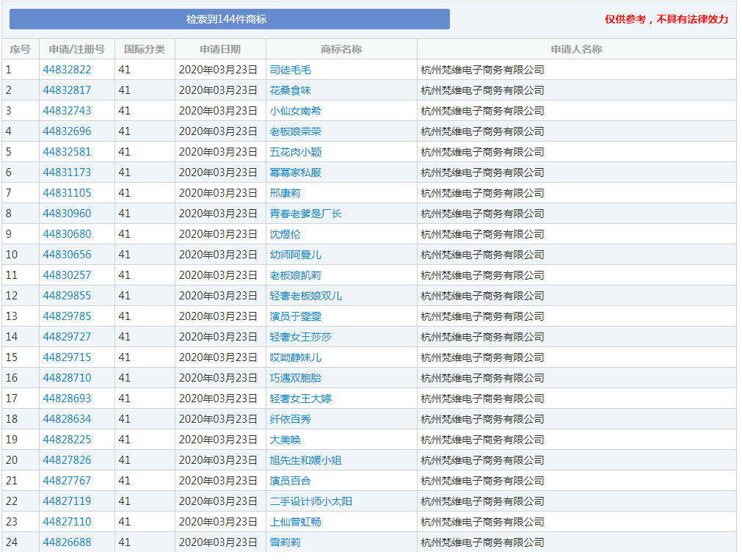Open registration number 44829855

(67, 296)
